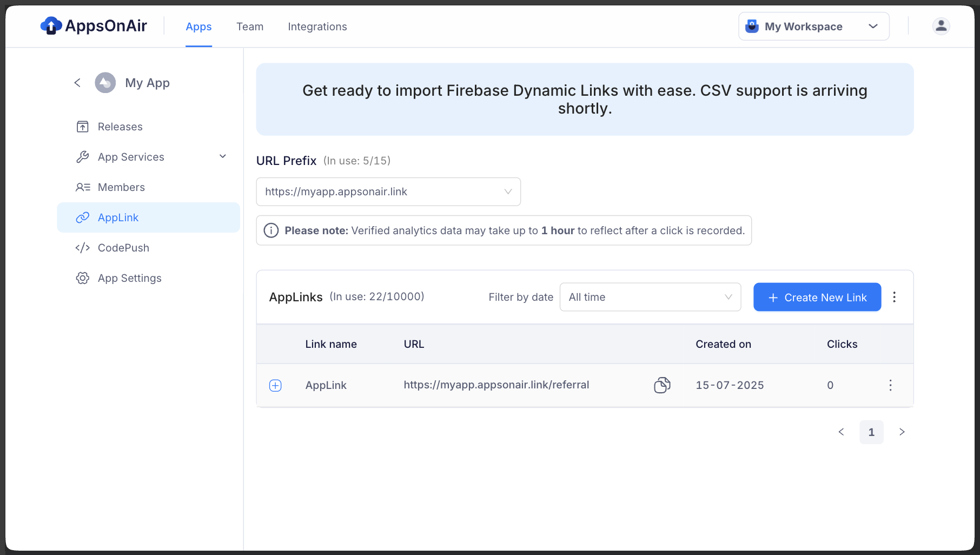Image resolution: width=980 pixels, height=555 pixels.
Task: Click the Members list icon
Action: point(83,187)
